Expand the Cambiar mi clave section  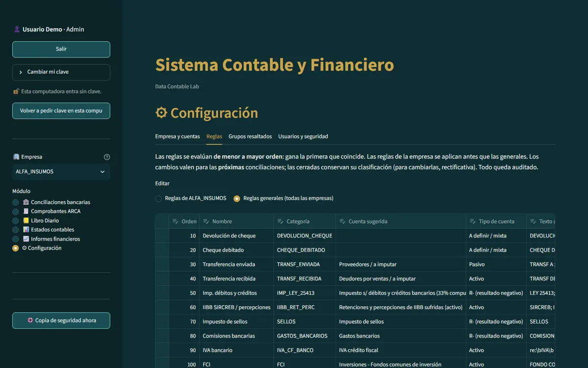click(x=61, y=72)
